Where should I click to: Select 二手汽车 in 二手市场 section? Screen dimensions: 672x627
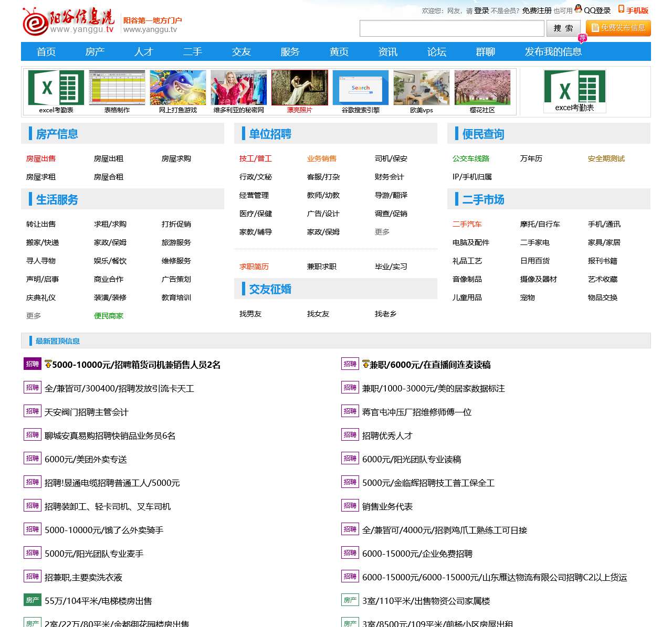coord(467,224)
